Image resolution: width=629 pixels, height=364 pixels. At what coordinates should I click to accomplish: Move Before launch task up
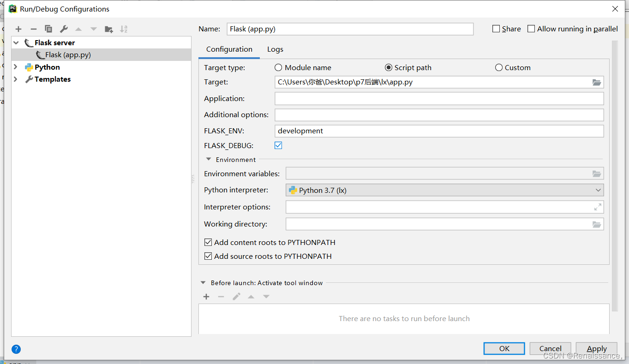click(251, 297)
